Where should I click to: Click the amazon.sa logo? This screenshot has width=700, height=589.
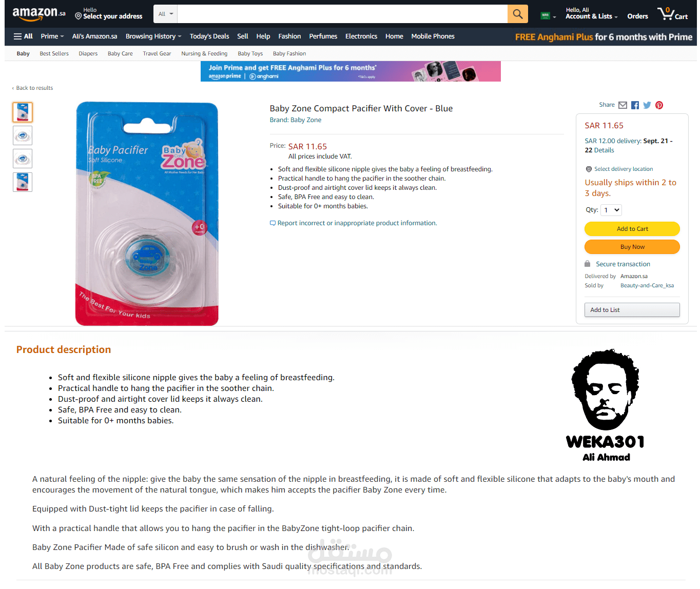pos(39,14)
